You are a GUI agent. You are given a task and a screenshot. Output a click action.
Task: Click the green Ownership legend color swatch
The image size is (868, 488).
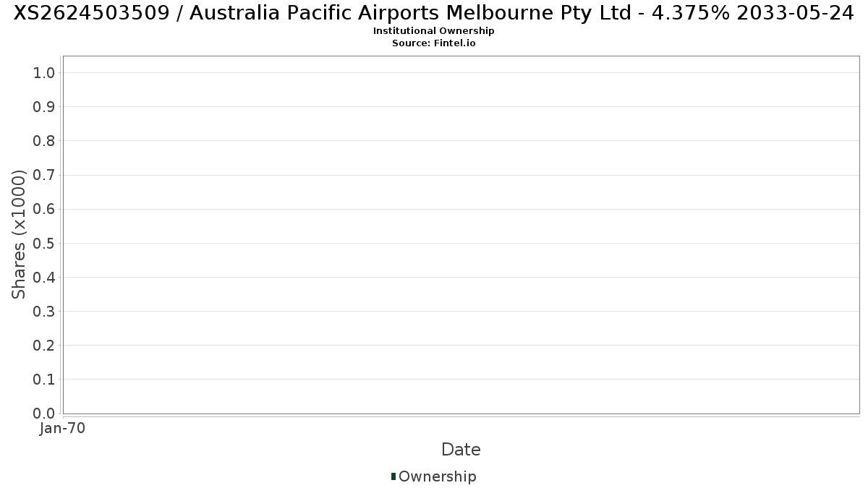coord(393,476)
